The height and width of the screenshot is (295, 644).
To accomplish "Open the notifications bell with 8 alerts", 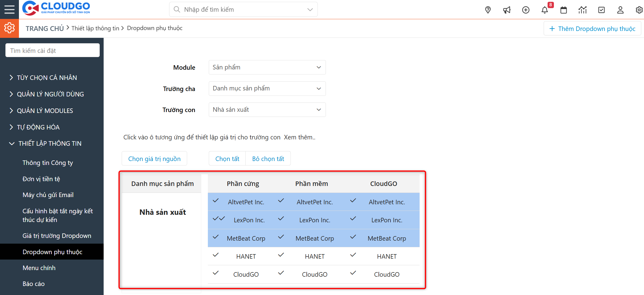I will 544,10.
